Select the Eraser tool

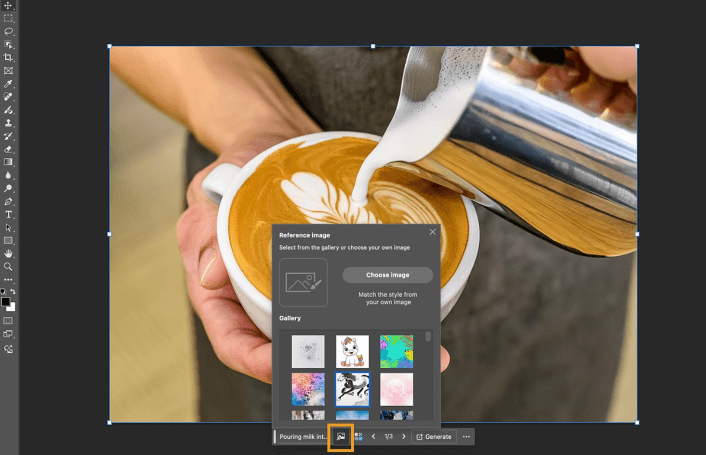click(9, 149)
